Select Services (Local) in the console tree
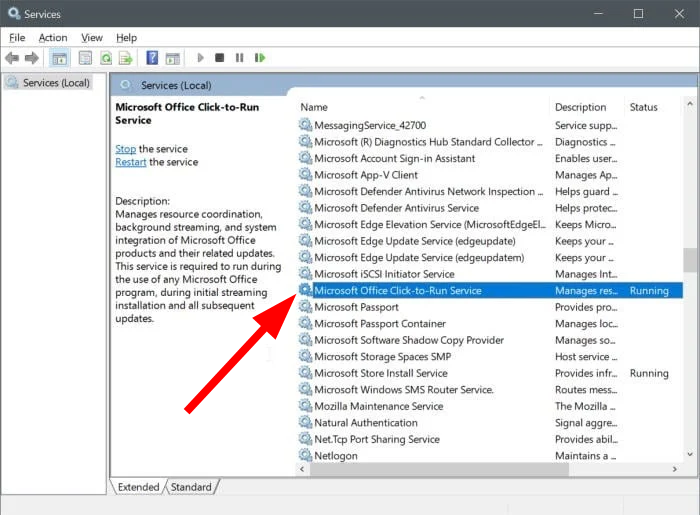Viewport: 700px width, 515px height. point(49,83)
